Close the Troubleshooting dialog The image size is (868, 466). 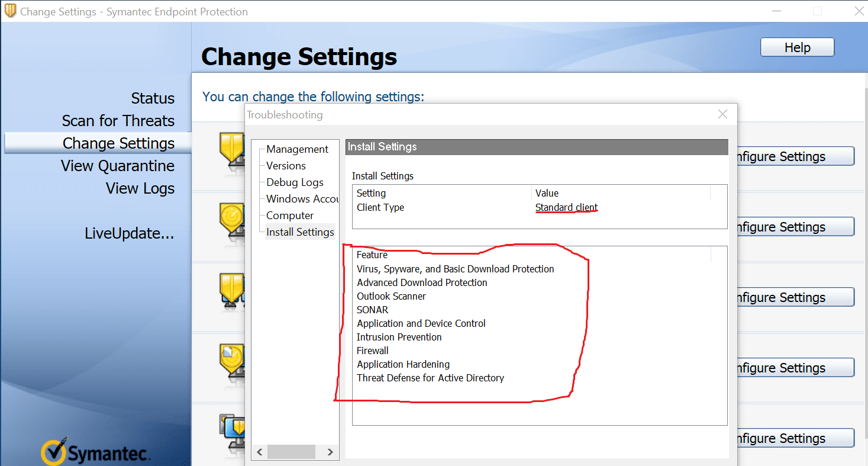pyautogui.click(x=722, y=114)
